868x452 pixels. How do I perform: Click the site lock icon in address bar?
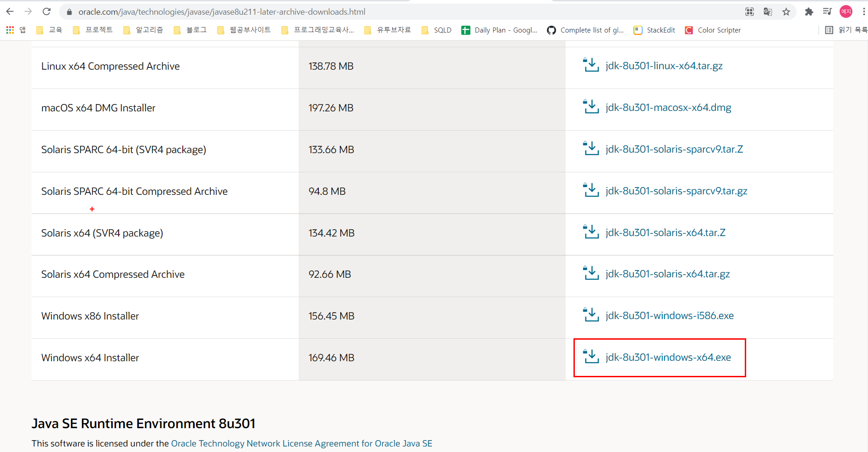click(x=70, y=12)
